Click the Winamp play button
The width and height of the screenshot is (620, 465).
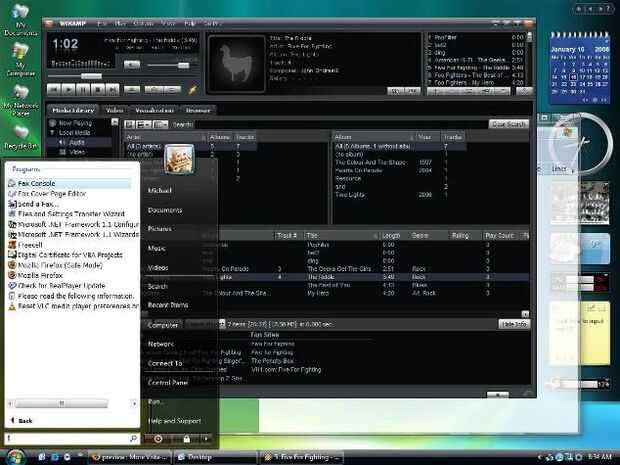69,89
